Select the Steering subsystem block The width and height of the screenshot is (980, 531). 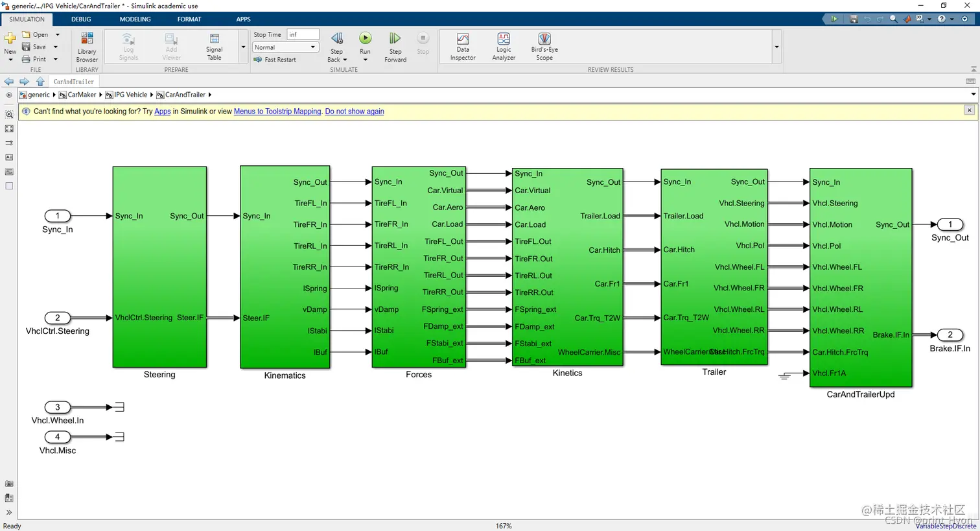coord(159,267)
